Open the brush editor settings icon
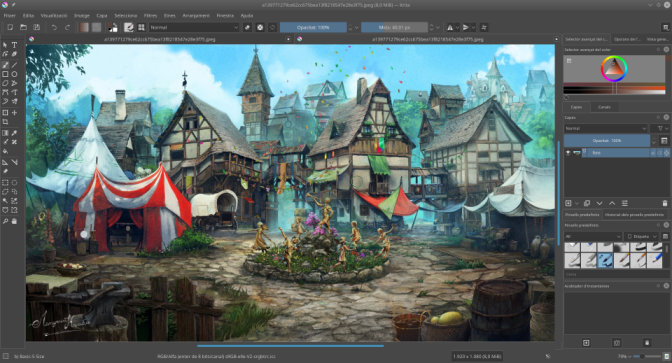The width and height of the screenshot is (672, 363). [x=129, y=27]
